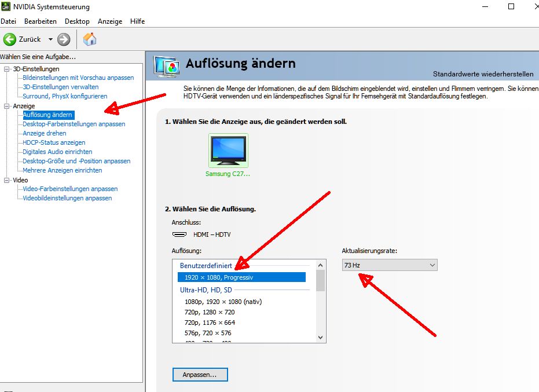Viewport: 539px width, 392px height.
Task: Click the Ultra-HD, HD, SD group header
Action: tap(206, 290)
